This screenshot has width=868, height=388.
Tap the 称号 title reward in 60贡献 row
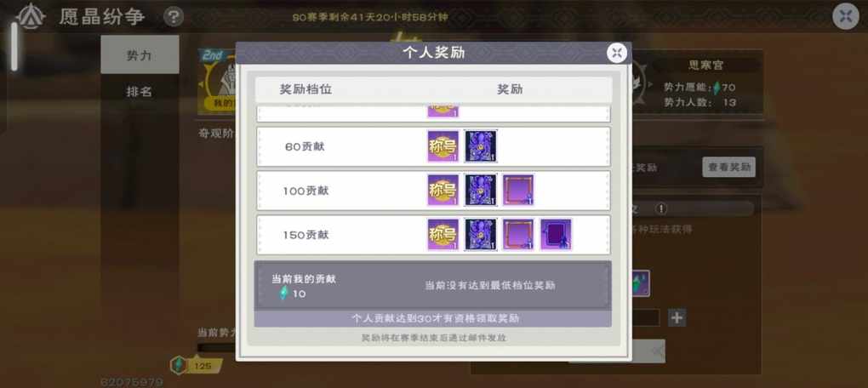[443, 146]
